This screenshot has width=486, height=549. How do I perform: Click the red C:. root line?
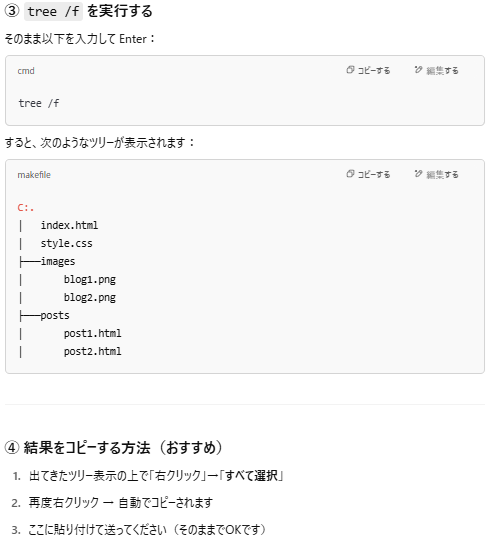click(x=26, y=208)
